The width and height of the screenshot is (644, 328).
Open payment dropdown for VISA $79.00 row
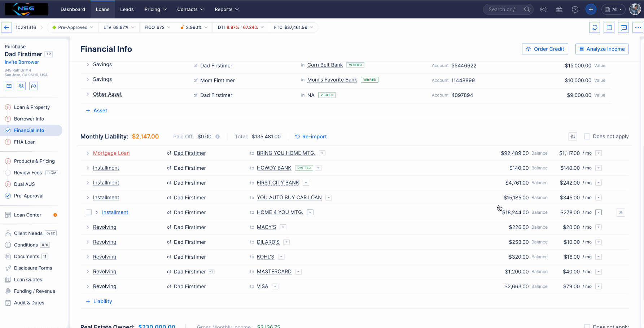(599, 286)
